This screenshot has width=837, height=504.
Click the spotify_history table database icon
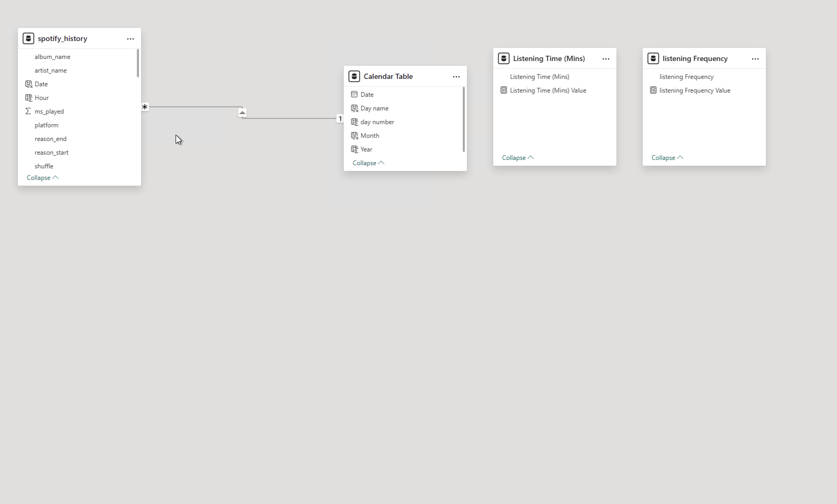point(28,38)
